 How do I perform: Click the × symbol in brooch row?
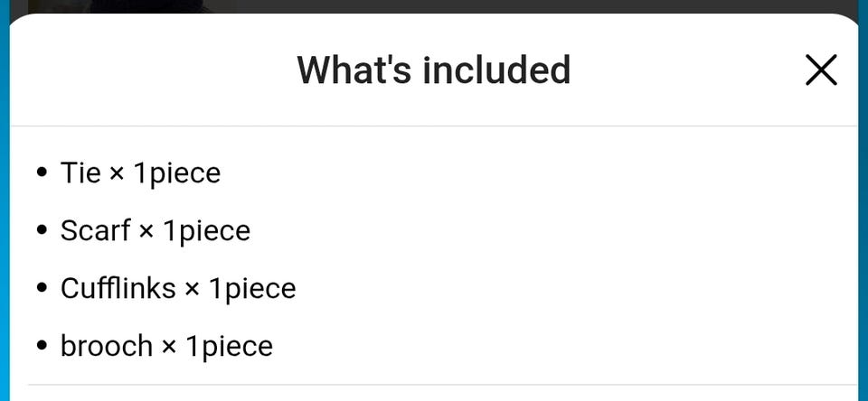coord(169,348)
